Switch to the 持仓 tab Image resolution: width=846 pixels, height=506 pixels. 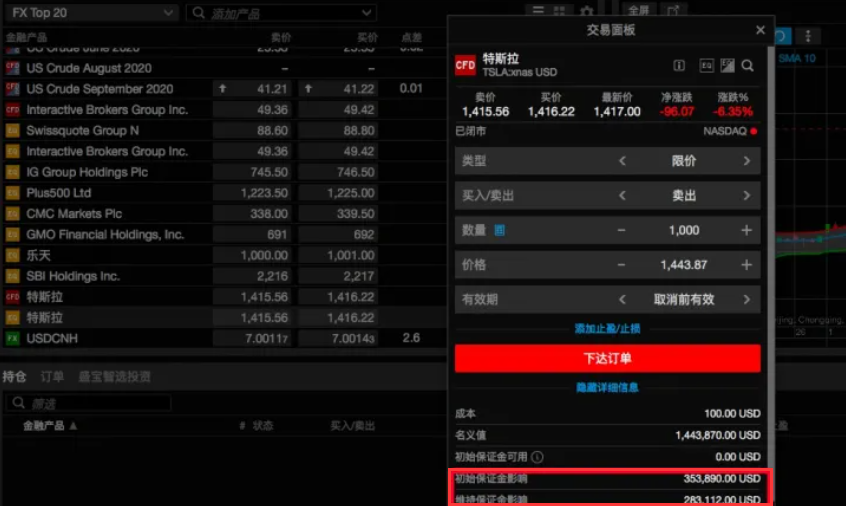pos(14,377)
